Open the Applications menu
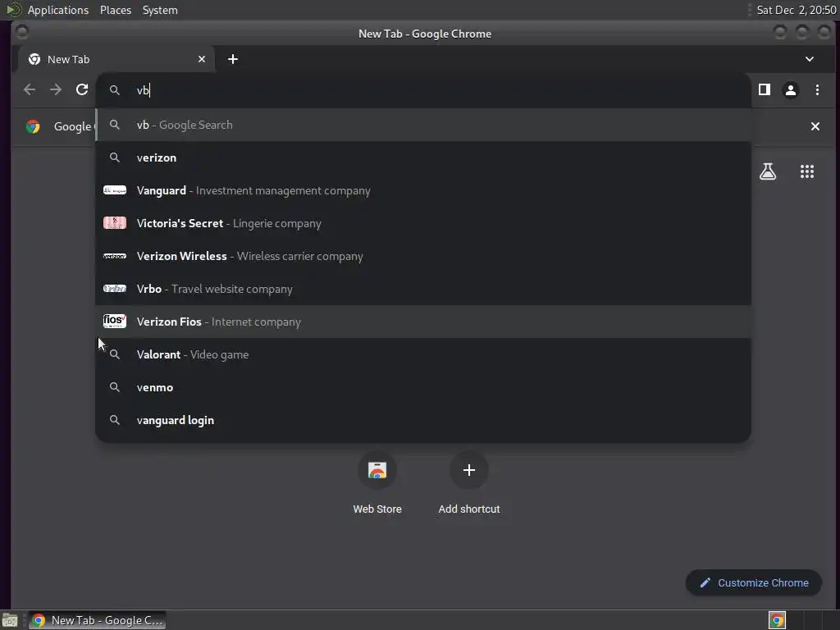This screenshot has height=630, width=840. (x=58, y=10)
